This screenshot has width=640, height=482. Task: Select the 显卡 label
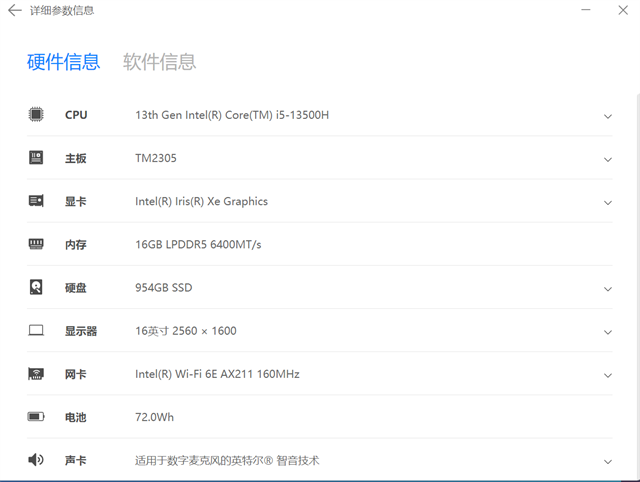pyautogui.click(x=76, y=202)
